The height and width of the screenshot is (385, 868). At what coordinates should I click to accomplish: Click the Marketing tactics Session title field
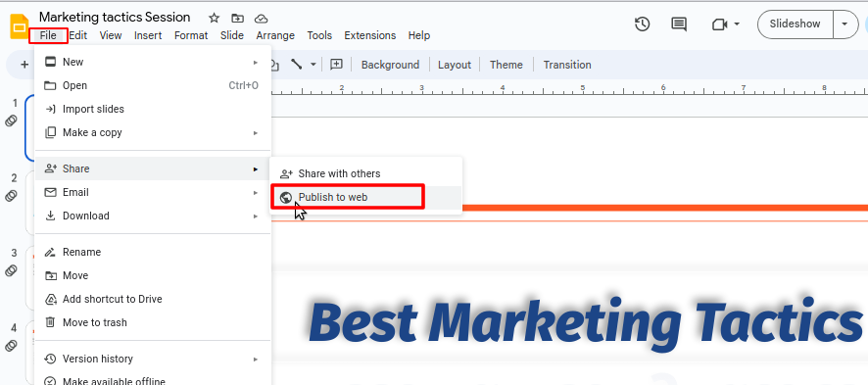click(115, 18)
